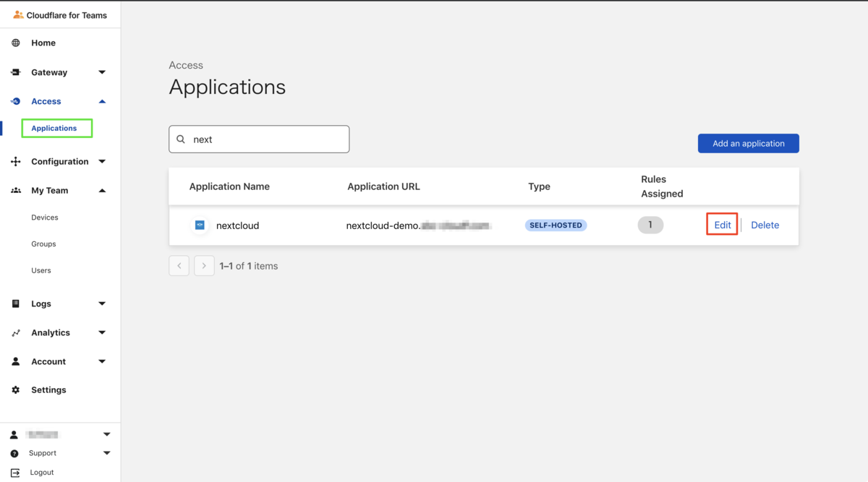868x482 pixels.
Task: Click the My Team people icon
Action: 16,190
